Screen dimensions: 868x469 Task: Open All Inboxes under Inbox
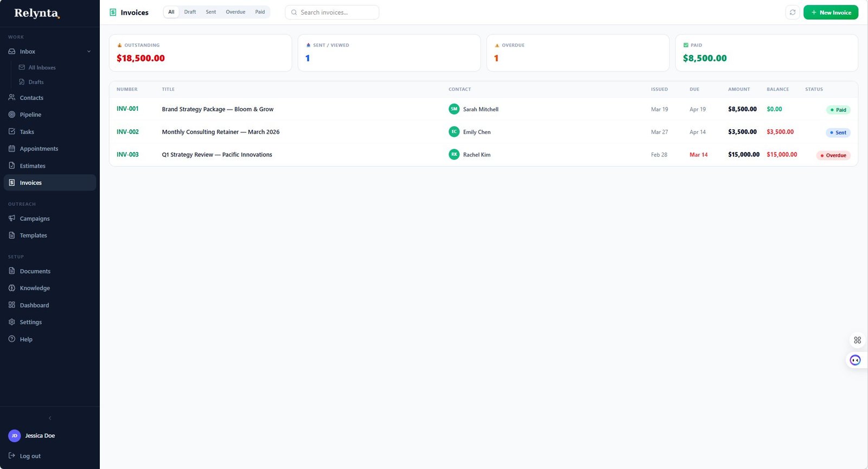click(42, 68)
